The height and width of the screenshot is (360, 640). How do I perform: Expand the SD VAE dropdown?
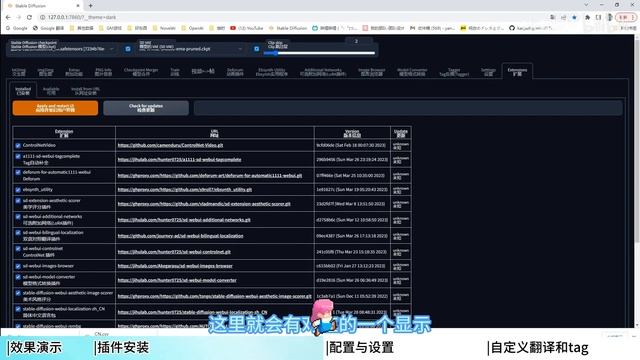pos(240,49)
